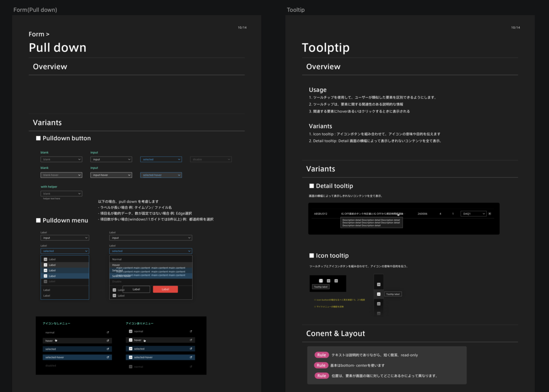Click external-link icon on 'selected' row in アイコンありメニュー

pos(191,349)
